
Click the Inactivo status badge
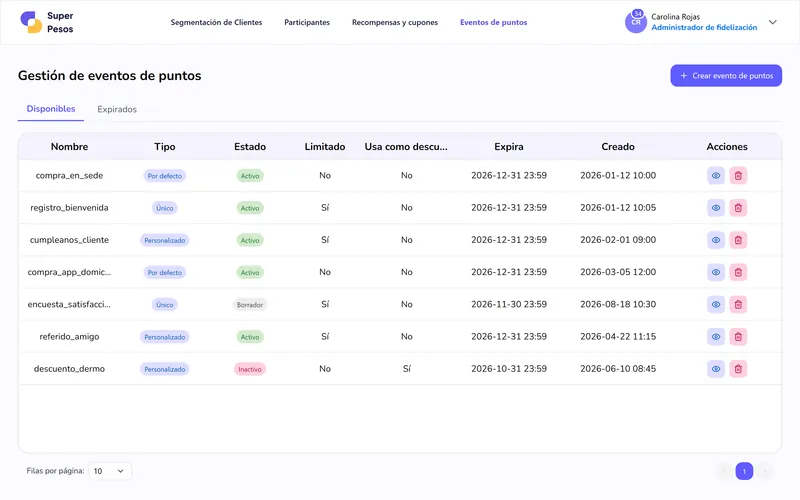pyautogui.click(x=250, y=369)
